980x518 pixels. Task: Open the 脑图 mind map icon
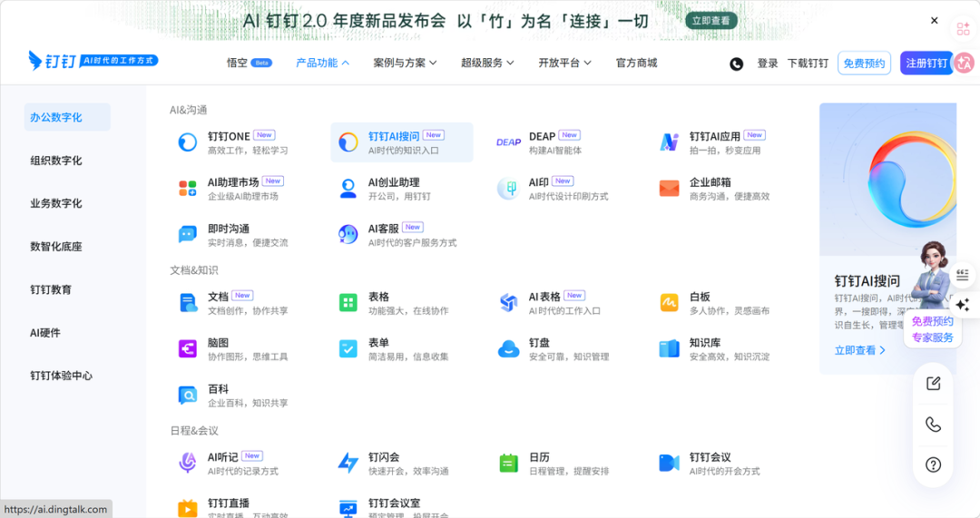[188, 348]
